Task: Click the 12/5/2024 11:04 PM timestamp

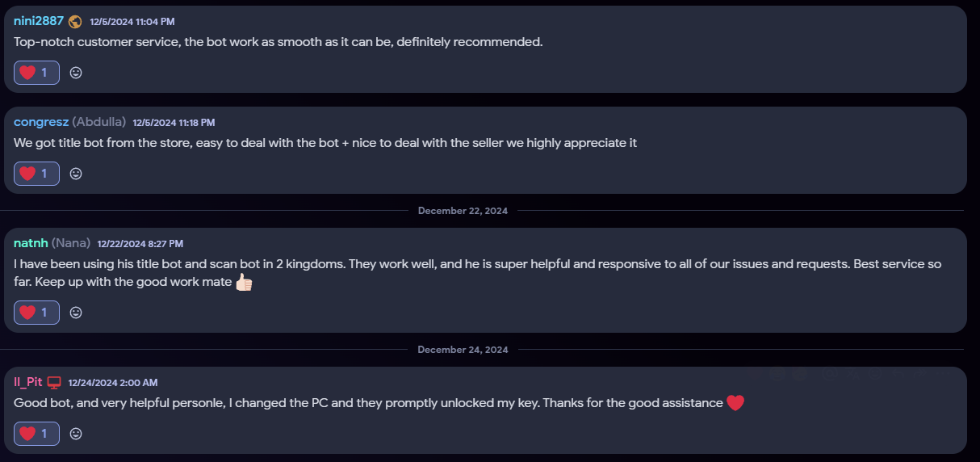Action: point(132,22)
